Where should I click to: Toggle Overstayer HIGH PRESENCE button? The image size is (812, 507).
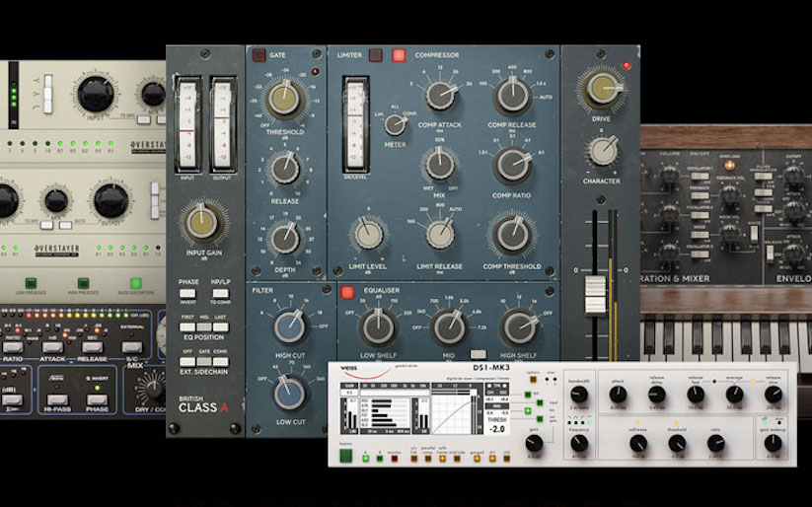84,283
